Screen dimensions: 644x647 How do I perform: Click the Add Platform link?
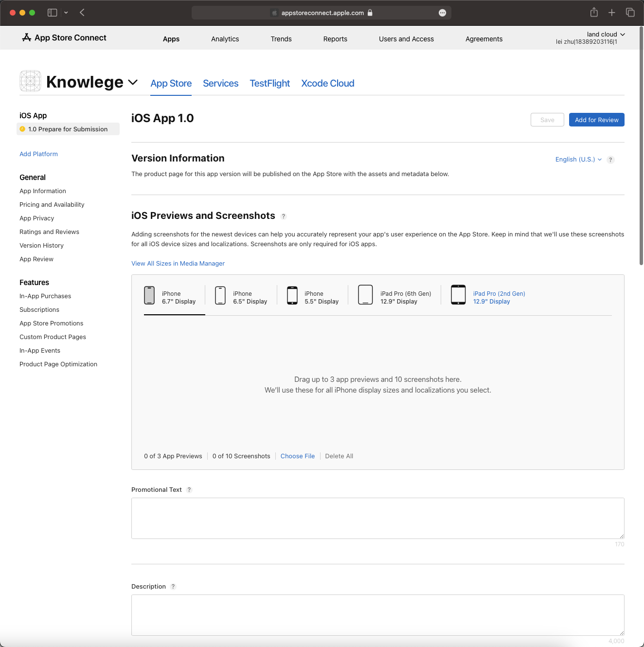click(x=38, y=154)
